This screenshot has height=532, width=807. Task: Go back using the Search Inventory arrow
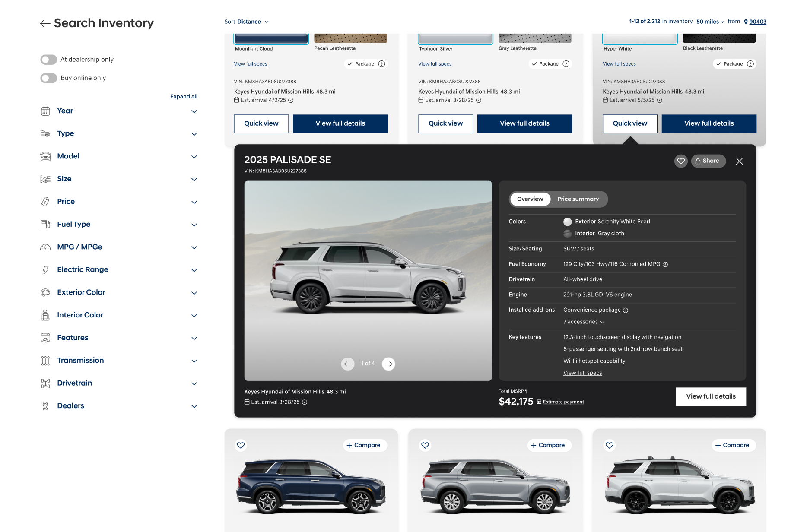(x=45, y=23)
